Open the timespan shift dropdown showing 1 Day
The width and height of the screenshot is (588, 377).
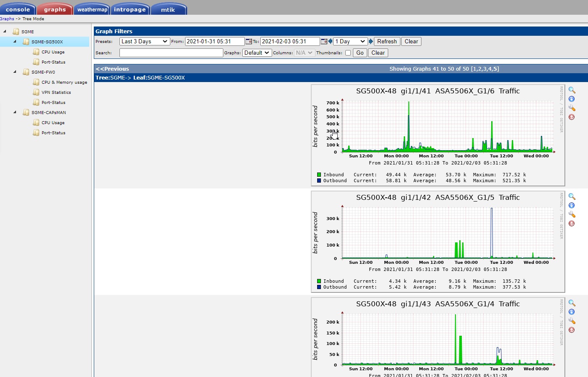(x=350, y=41)
